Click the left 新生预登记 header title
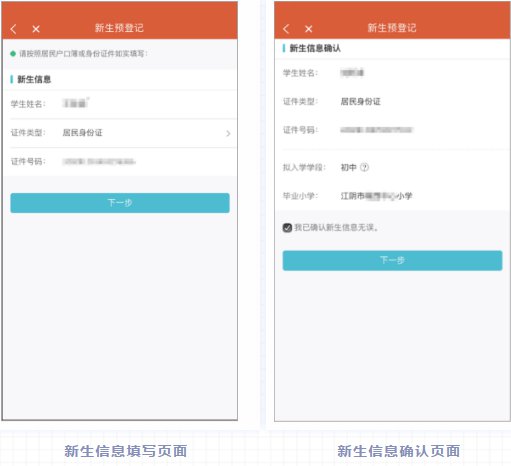Image resolution: width=511 pixels, height=466 pixels. click(119, 28)
